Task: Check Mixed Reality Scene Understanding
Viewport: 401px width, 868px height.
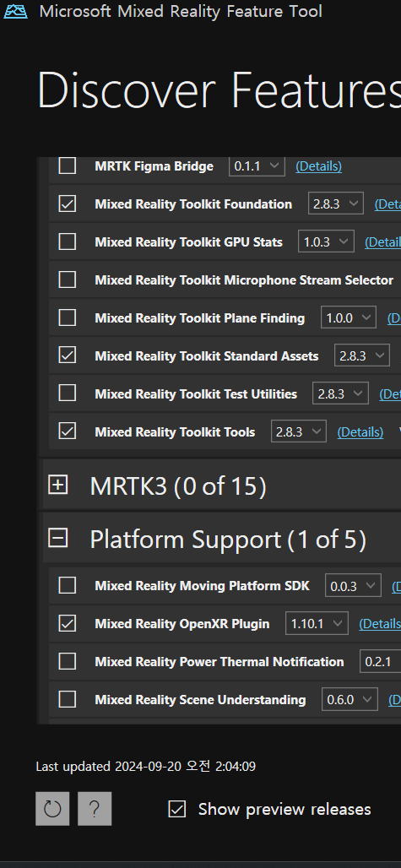Action: [x=68, y=699]
